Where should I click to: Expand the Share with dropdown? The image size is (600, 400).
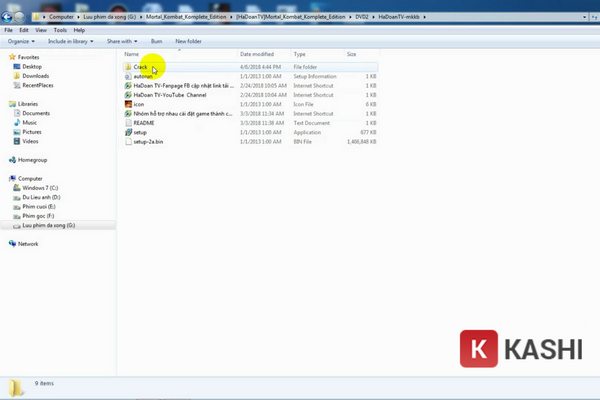coord(122,41)
